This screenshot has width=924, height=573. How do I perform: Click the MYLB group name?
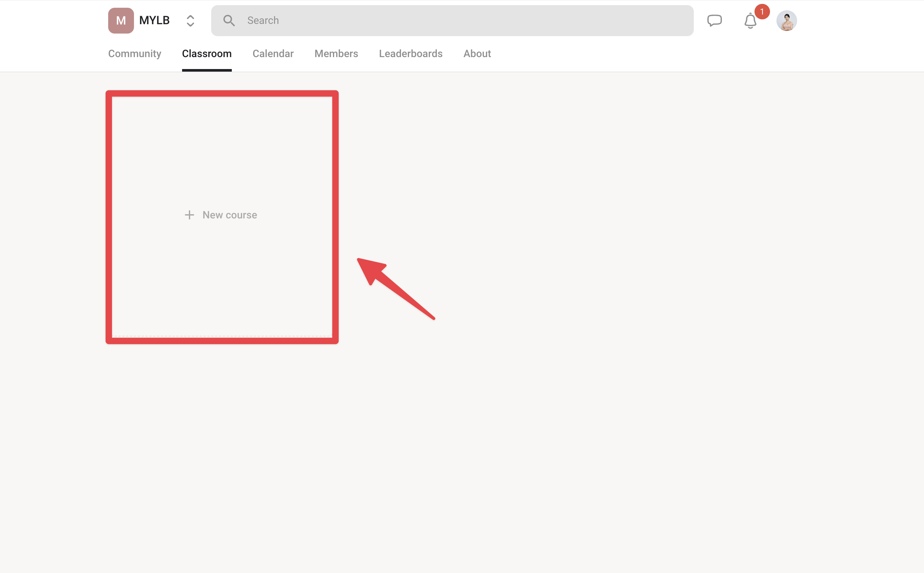pyautogui.click(x=154, y=20)
